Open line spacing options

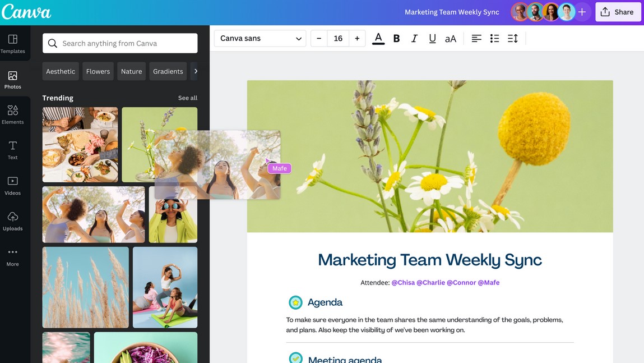513,39
